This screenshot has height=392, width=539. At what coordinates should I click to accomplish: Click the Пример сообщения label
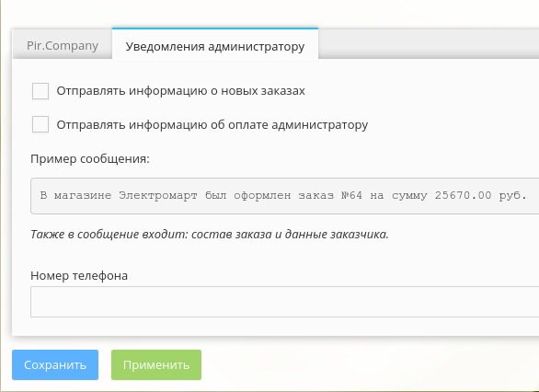pyautogui.click(x=90, y=159)
